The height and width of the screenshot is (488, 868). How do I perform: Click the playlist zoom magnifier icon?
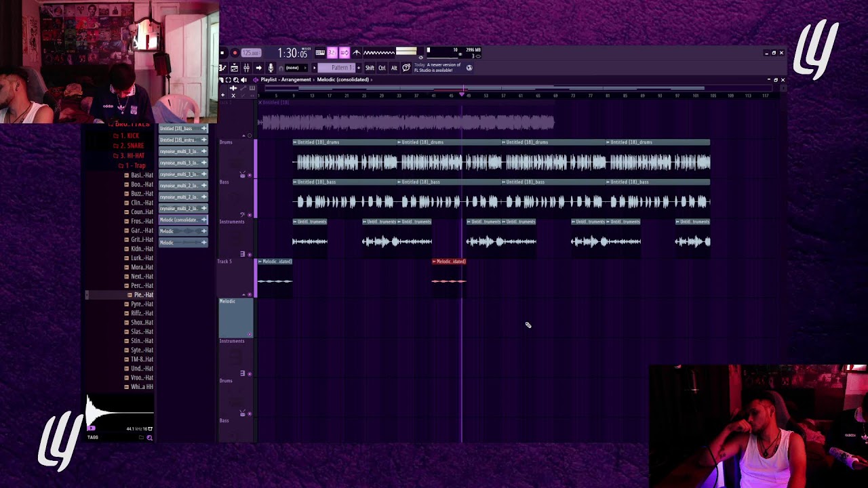pyautogui.click(x=236, y=80)
